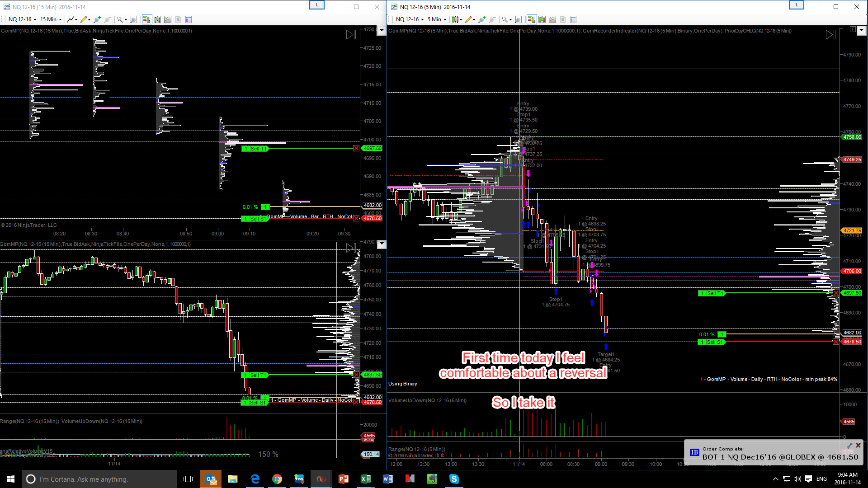
Task: Click F marker in 5 Min chart corner
Action: (x=853, y=29)
